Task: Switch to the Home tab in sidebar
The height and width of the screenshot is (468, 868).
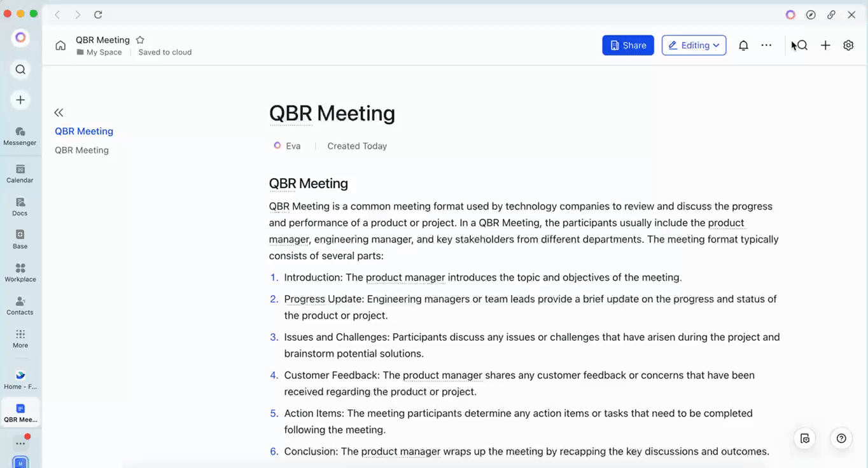Action: (x=20, y=379)
